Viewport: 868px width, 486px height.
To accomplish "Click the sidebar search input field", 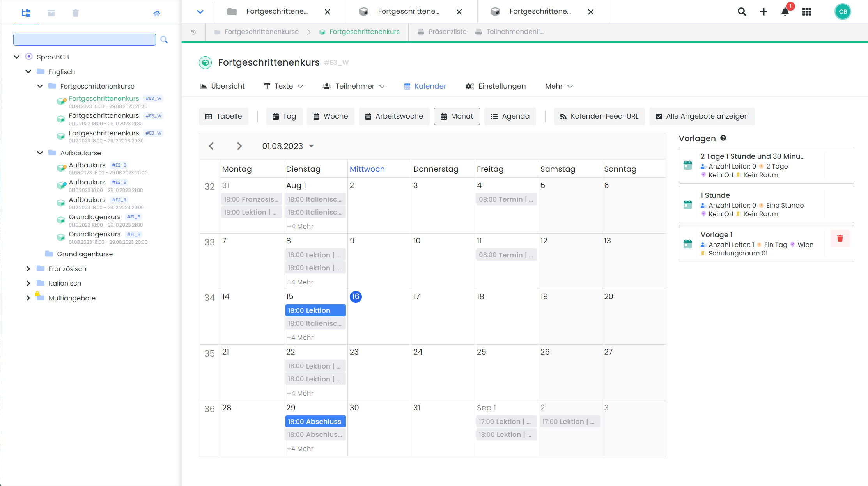I will coord(84,39).
